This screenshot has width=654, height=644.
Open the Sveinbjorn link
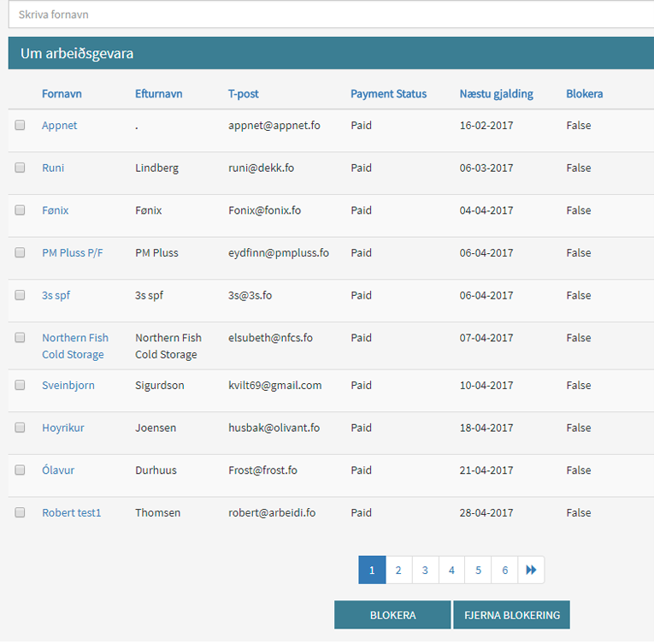click(x=68, y=385)
